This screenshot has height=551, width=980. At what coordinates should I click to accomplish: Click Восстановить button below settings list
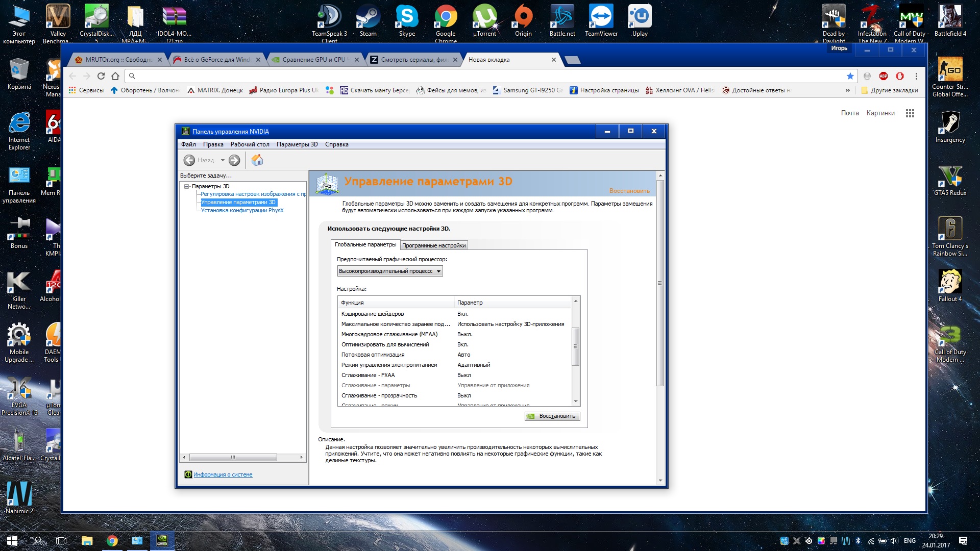[x=552, y=416]
